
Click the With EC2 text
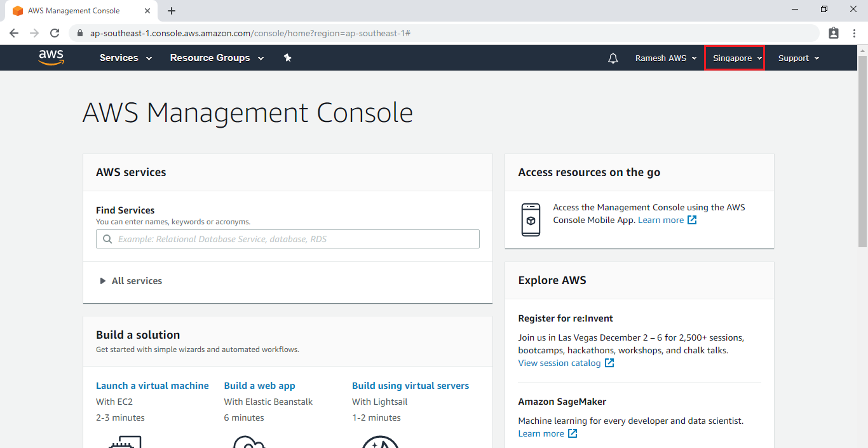[x=114, y=402]
